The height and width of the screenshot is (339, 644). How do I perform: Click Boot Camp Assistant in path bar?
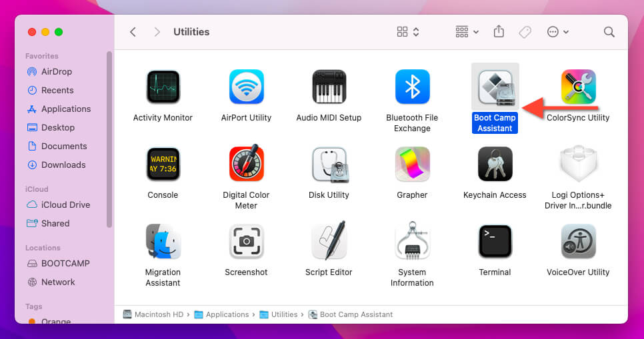pyautogui.click(x=351, y=315)
